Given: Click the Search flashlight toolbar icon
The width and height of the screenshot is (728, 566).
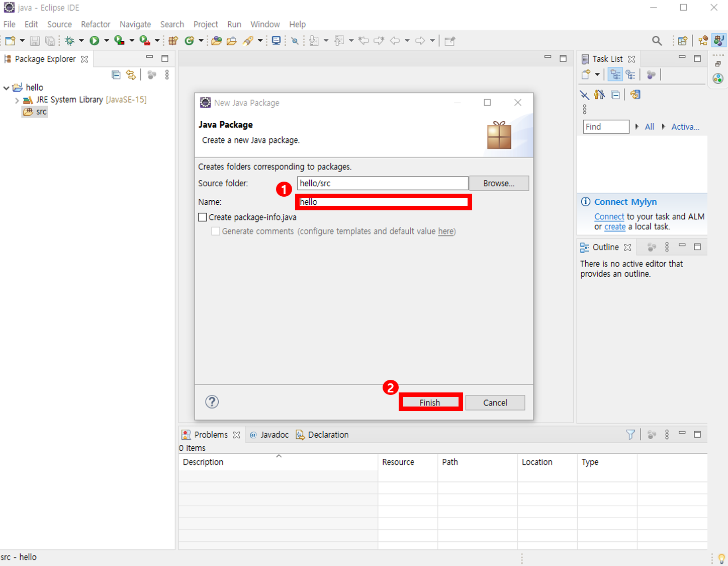Looking at the screenshot, I should tap(248, 41).
